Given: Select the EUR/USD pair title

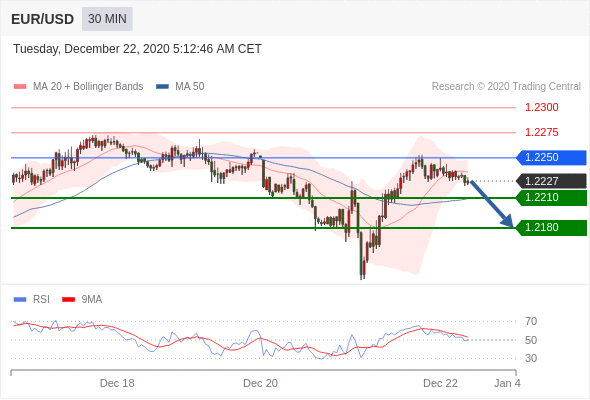Looking at the screenshot, I should (43, 19).
